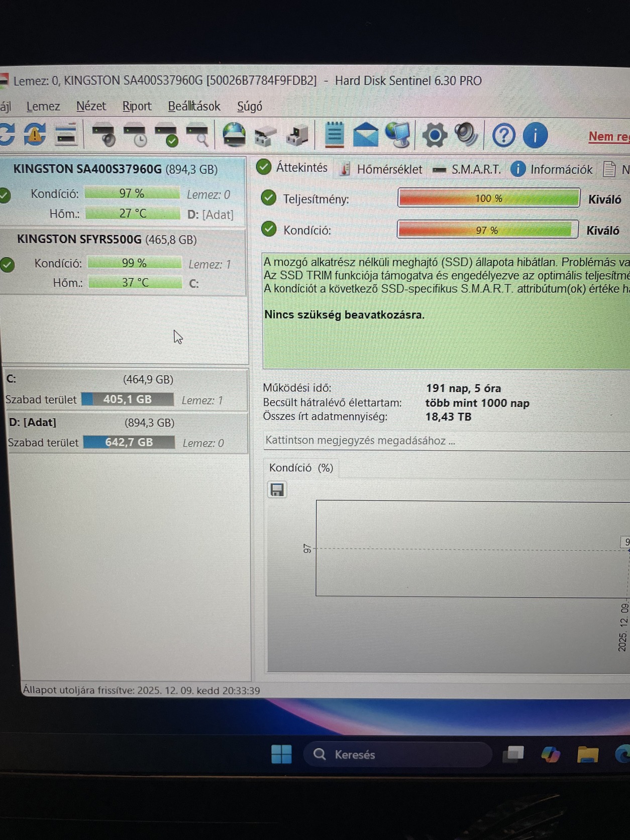Viewport: 630px width, 840px height.
Task: Open the Súgó menu
Action: point(250,107)
